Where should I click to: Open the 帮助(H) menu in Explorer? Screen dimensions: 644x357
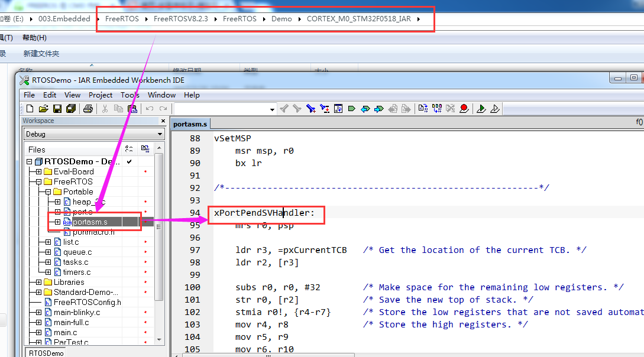click(x=34, y=38)
